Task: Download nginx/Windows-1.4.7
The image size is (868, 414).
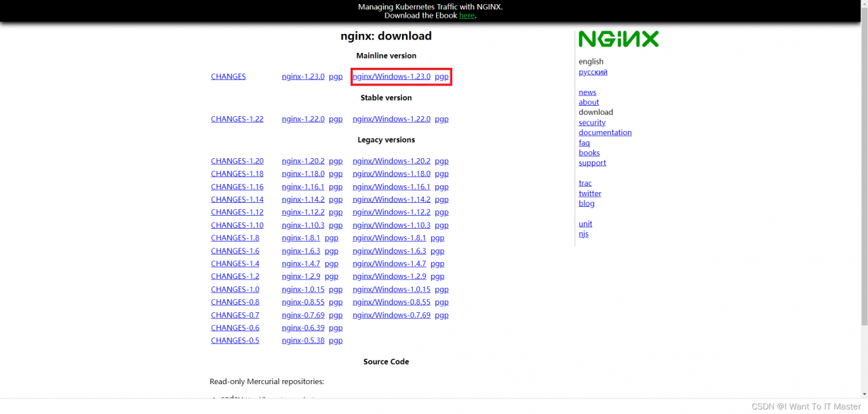Action: [x=389, y=264]
